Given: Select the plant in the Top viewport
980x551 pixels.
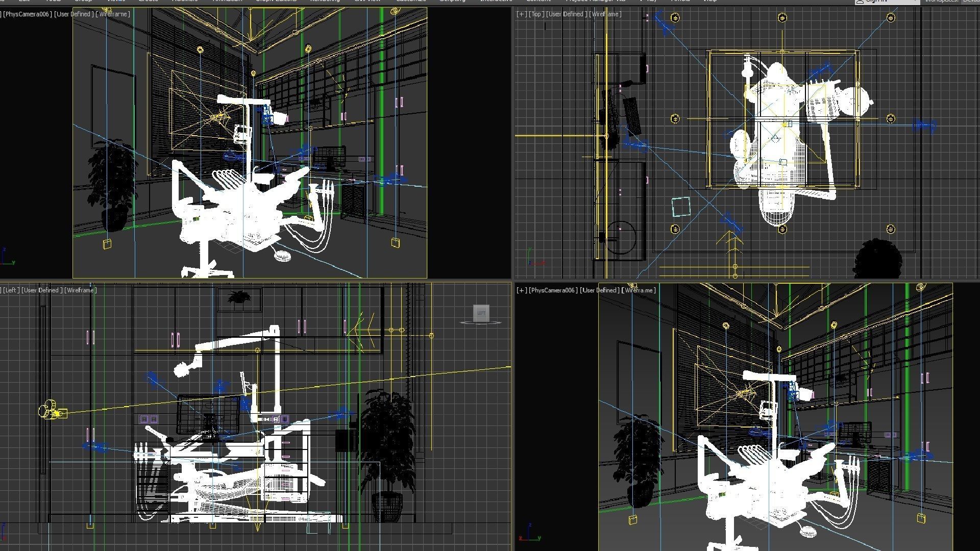Looking at the screenshot, I should pyautogui.click(x=877, y=259).
